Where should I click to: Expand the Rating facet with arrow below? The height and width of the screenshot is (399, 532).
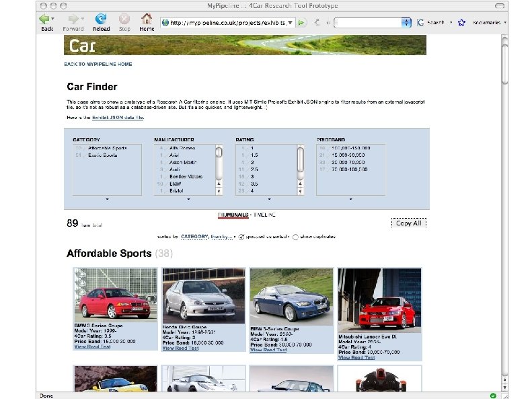[x=270, y=199]
